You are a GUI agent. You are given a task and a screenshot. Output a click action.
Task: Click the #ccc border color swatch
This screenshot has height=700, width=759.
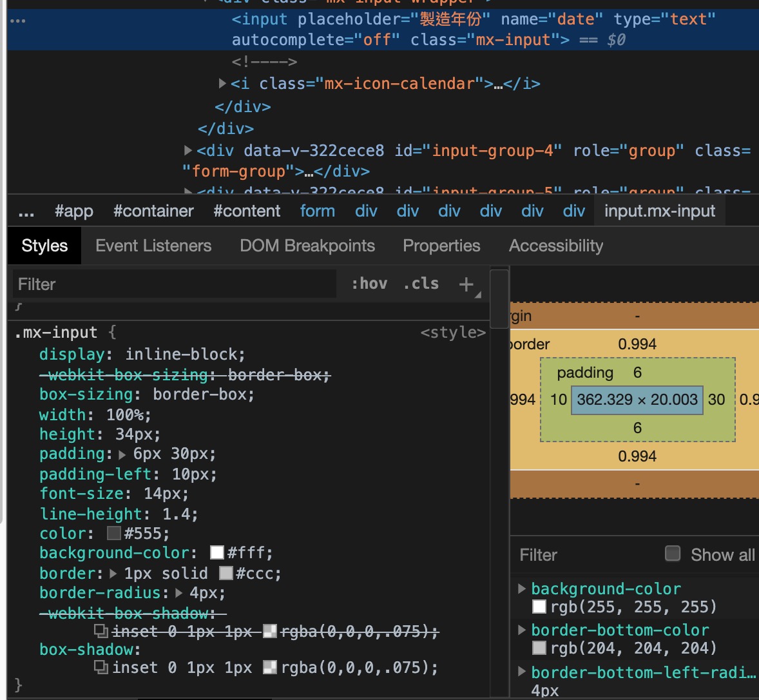(227, 572)
